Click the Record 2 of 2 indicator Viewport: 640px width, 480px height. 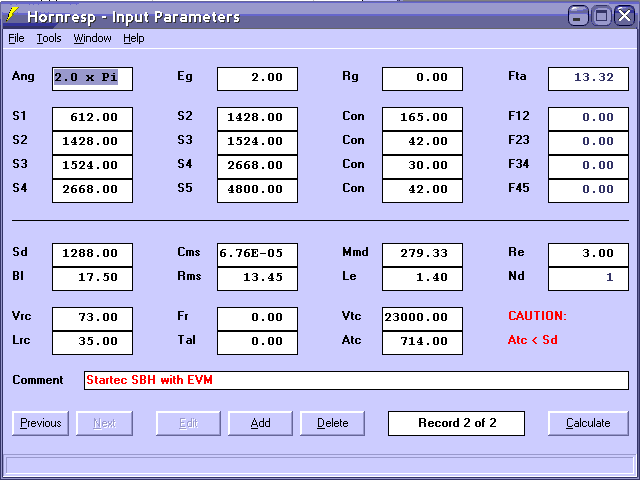coord(456,423)
